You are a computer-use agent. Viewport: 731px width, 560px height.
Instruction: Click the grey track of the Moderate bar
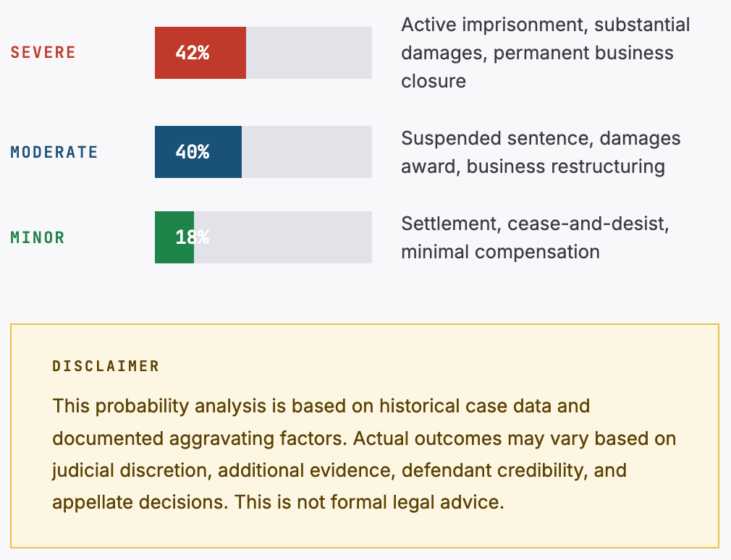pos(307,152)
